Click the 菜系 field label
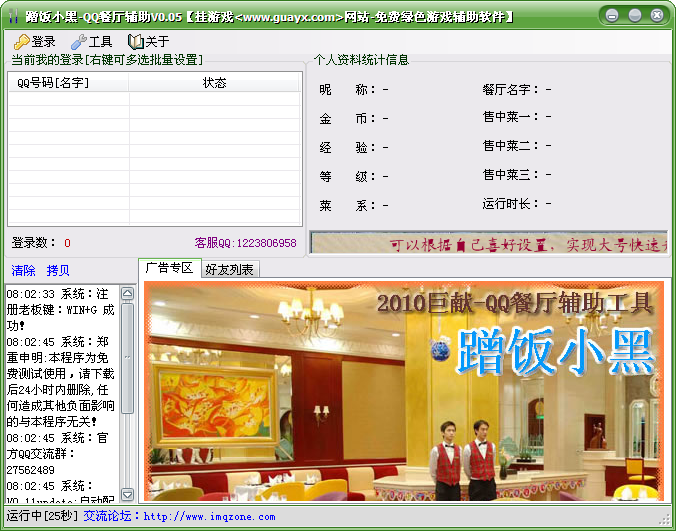 click(347, 206)
